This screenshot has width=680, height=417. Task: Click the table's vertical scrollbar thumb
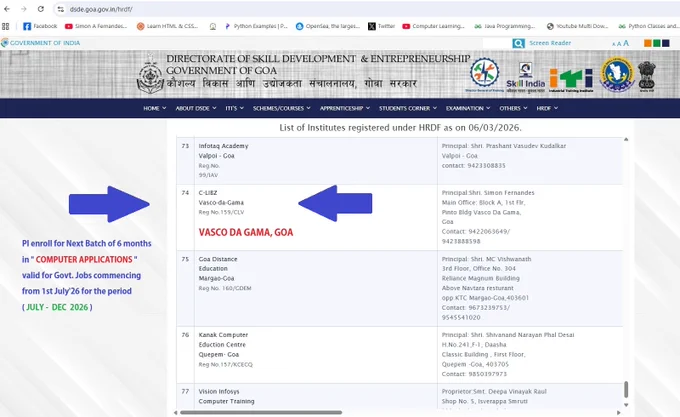click(x=626, y=389)
